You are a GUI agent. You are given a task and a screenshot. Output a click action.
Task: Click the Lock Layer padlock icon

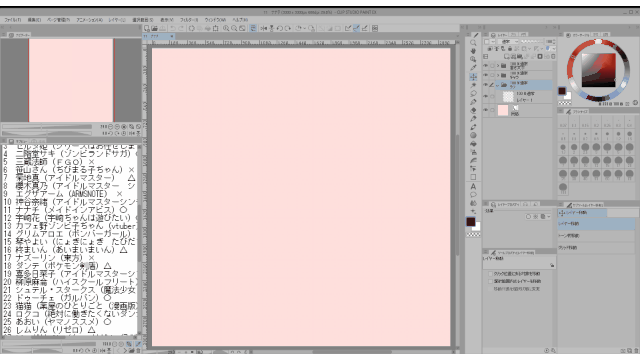click(x=510, y=49)
